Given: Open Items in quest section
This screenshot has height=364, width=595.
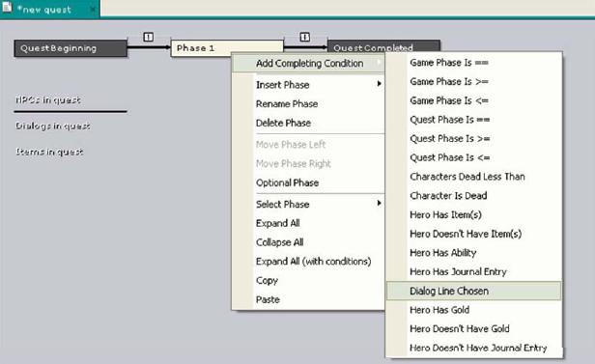Looking at the screenshot, I should (x=49, y=152).
